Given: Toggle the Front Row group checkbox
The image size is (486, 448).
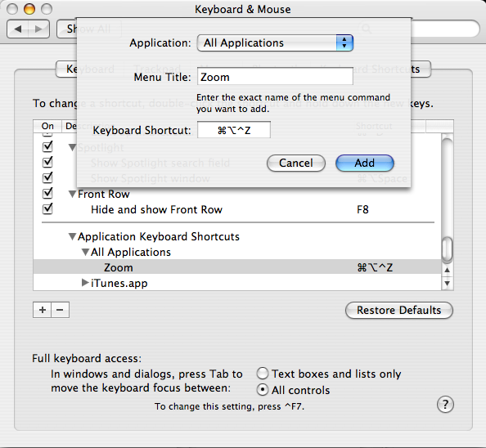Looking at the screenshot, I should 47,193.
